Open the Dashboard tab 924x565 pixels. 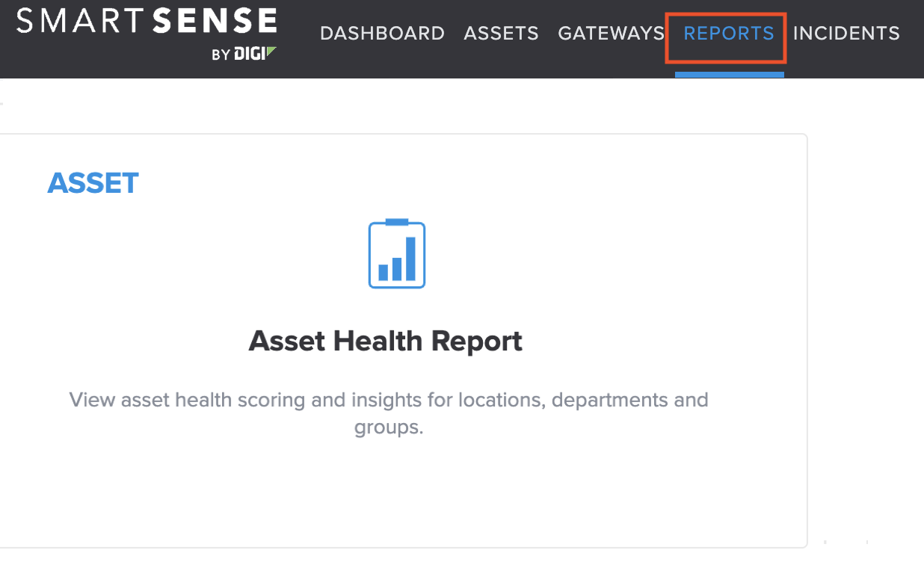tap(382, 34)
